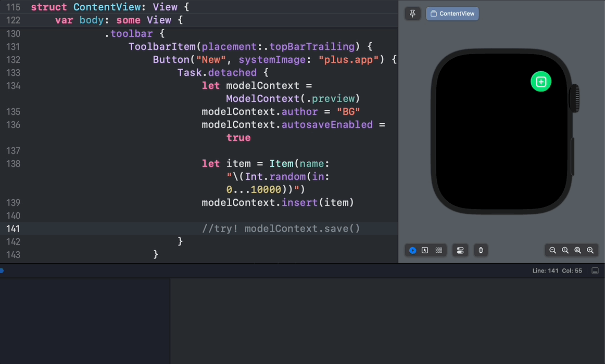
Task: Click the 'Col: 55' status text
Action: [572, 271]
